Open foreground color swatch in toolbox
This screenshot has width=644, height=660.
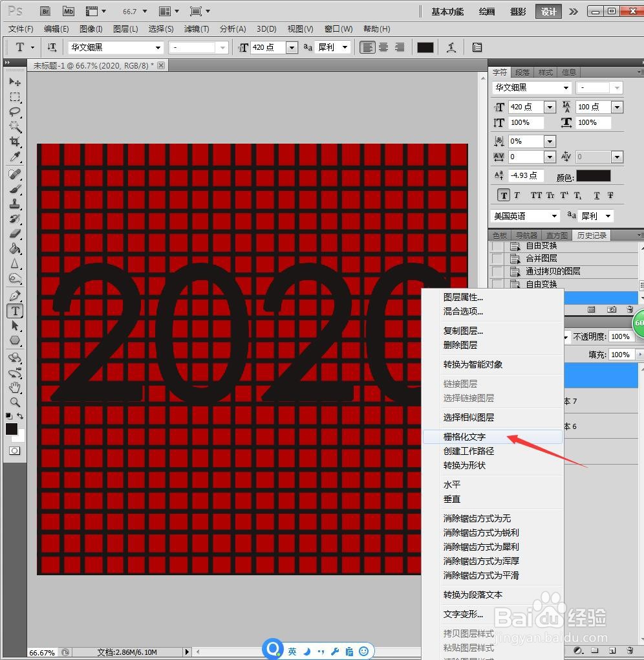[x=12, y=429]
